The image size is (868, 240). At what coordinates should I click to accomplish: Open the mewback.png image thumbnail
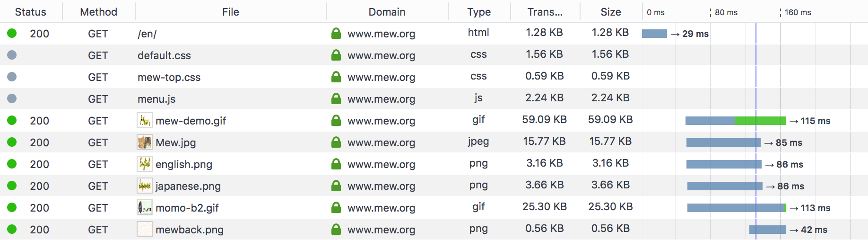point(145,229)
